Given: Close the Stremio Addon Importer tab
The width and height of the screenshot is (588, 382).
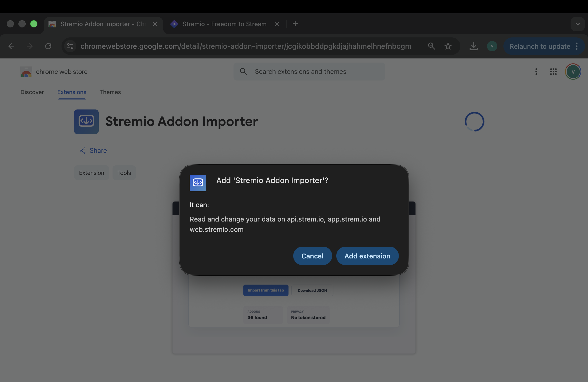Looking at the screenshot, I should point(155,24).
